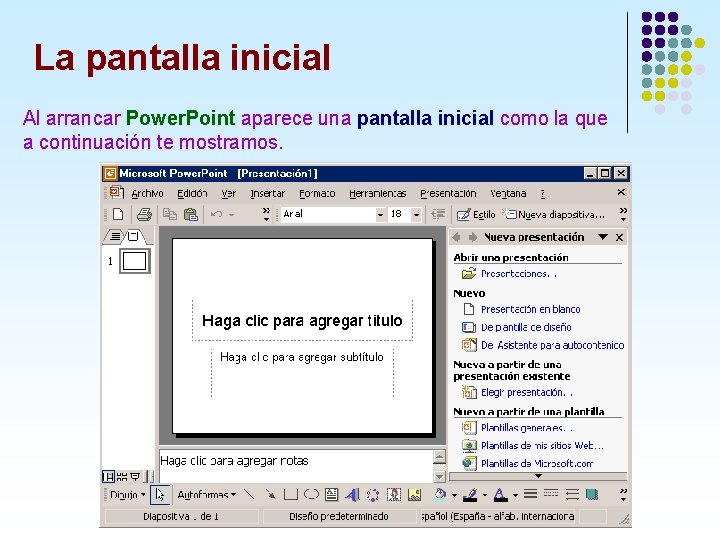The width and height of the screenshot is (720, 540).
Task: Click Plantillas de Microsoft.com link
Action: coord(537,463)
